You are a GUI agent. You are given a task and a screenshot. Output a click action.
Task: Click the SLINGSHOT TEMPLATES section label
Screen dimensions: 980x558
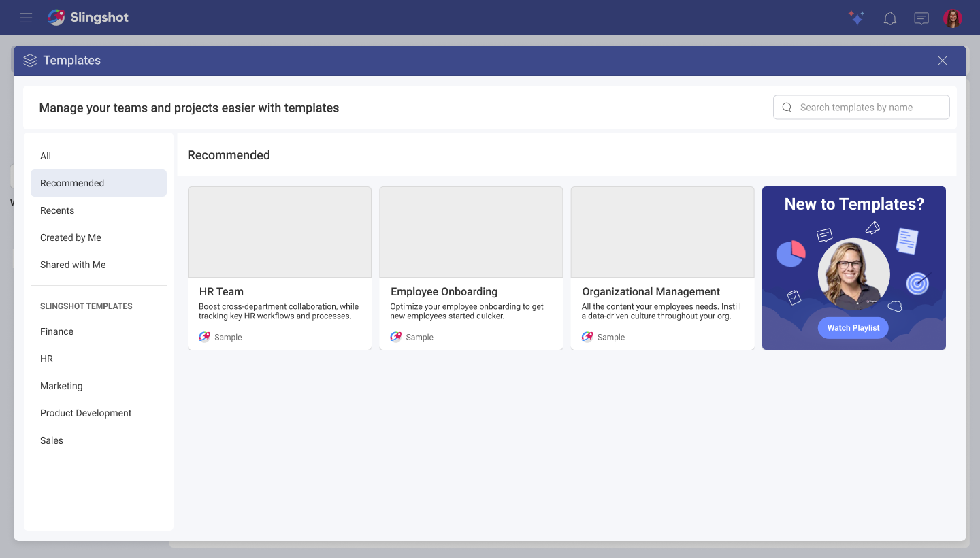[86, 306]
